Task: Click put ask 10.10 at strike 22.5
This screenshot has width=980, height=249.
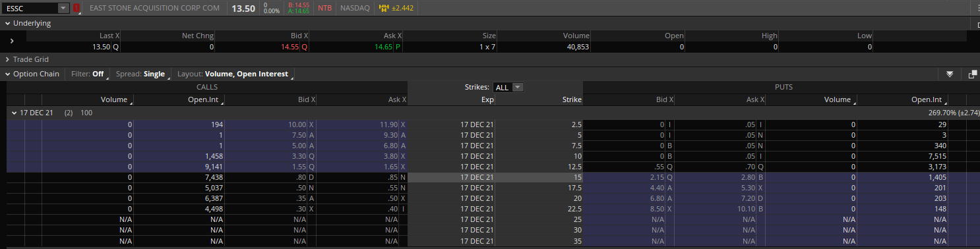Action: coord(745,208)
